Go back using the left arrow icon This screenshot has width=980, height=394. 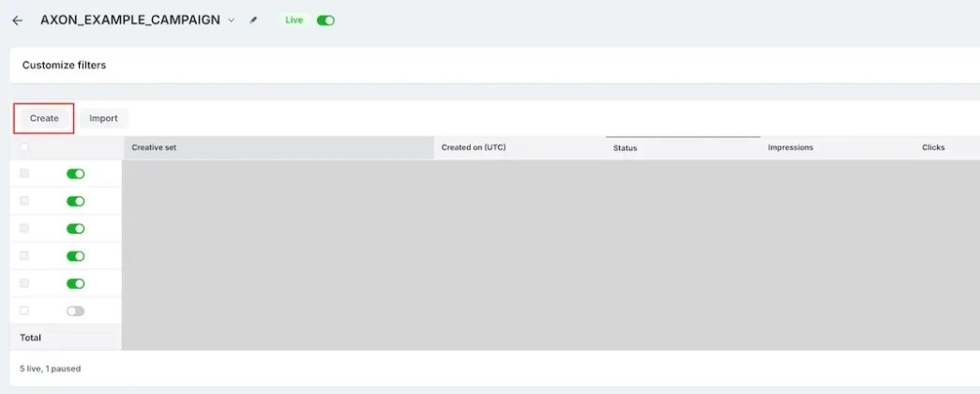point(17,20)
